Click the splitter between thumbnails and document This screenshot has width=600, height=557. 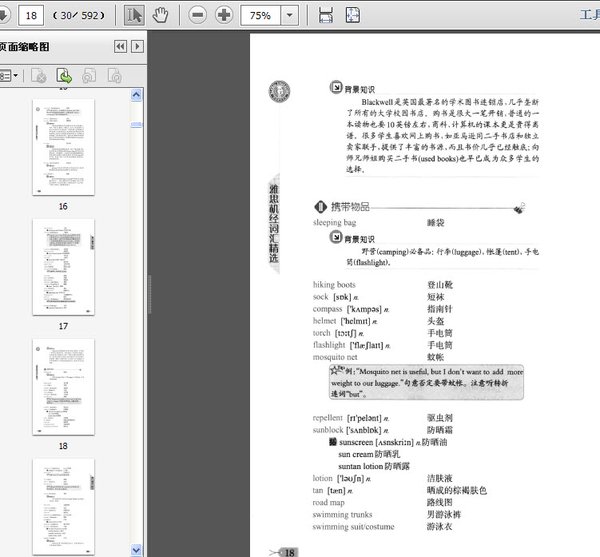[148, 300]
